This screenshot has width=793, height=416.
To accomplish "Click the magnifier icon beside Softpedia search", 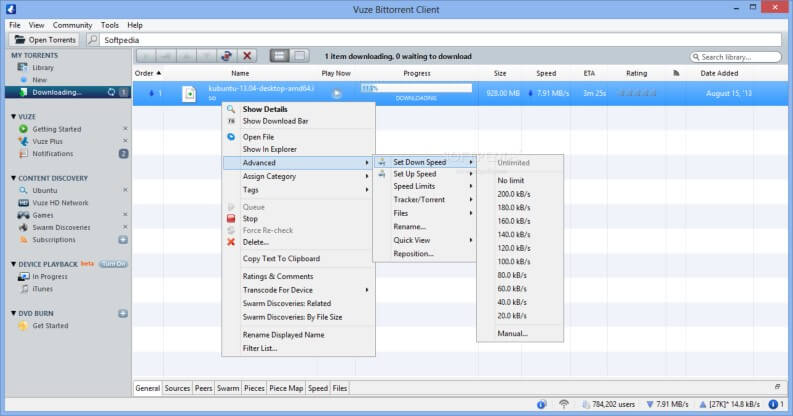I will tap(93, 39).
